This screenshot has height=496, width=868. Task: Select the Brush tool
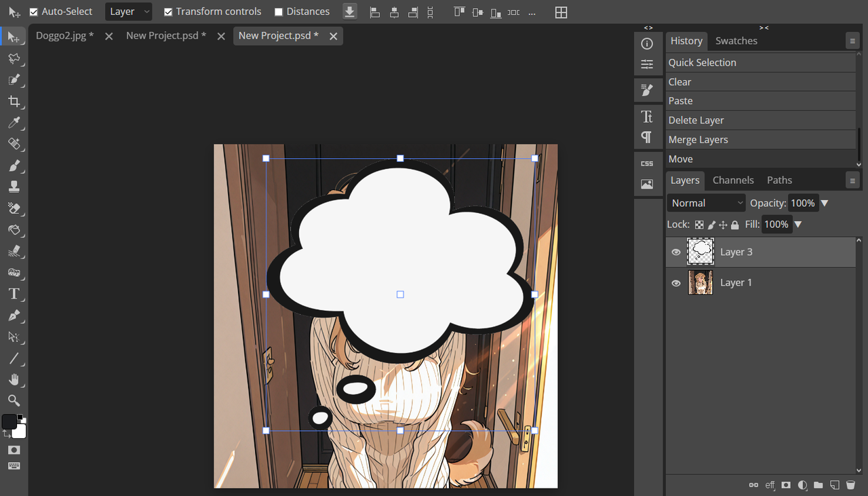[14, 166]
